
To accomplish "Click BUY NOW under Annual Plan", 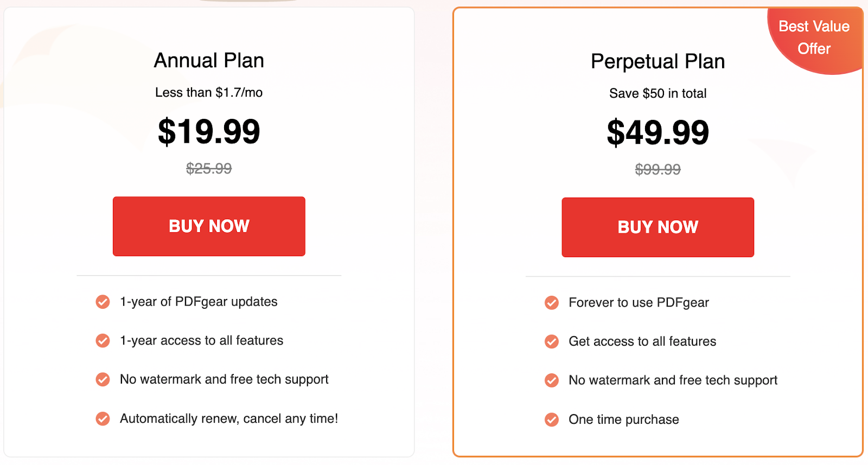I will point(209,226).
